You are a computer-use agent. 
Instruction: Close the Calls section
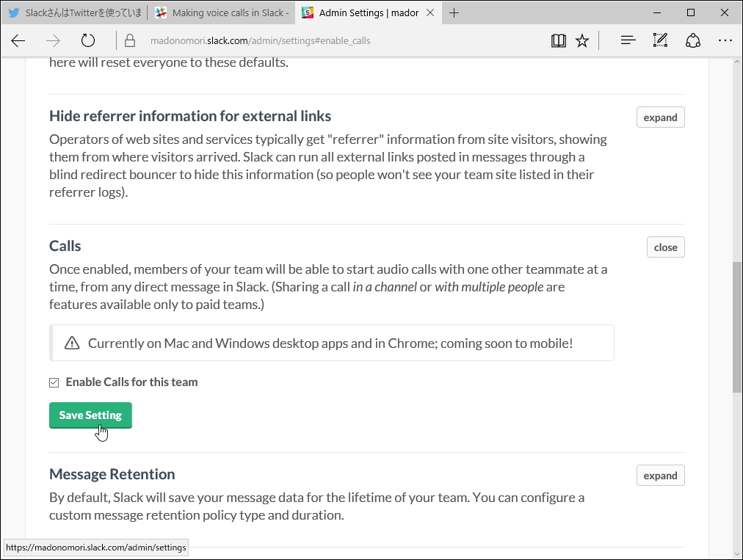[x=665, y=247]
